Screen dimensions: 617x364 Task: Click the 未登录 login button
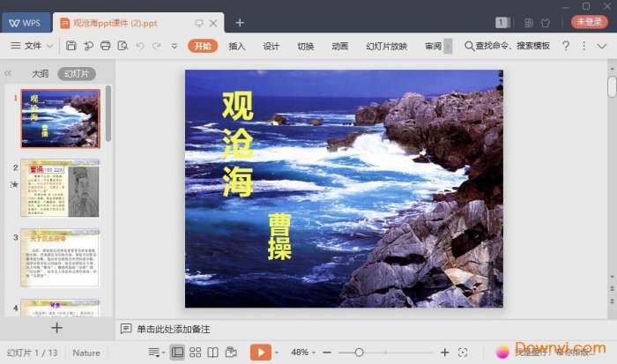click(x=589, y=22)
